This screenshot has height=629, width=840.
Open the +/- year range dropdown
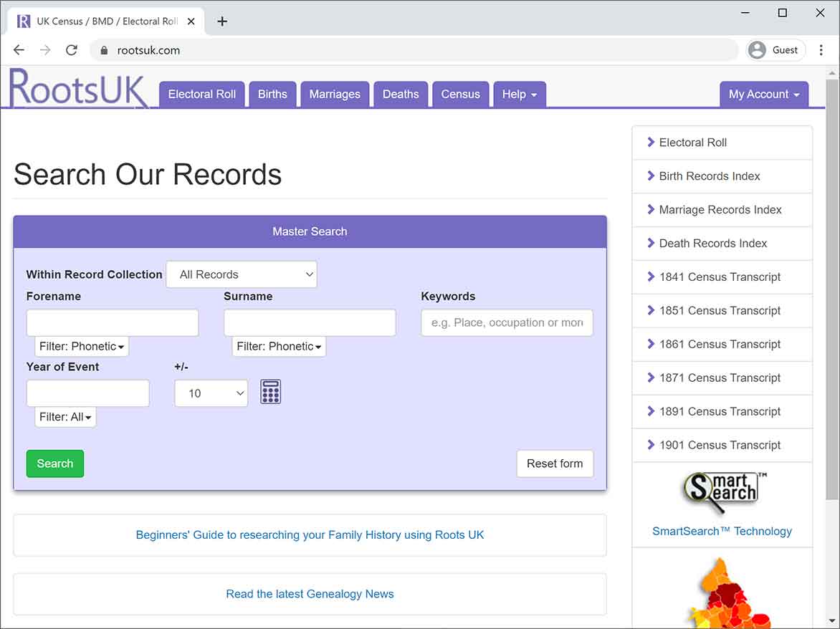coord(211,393)
